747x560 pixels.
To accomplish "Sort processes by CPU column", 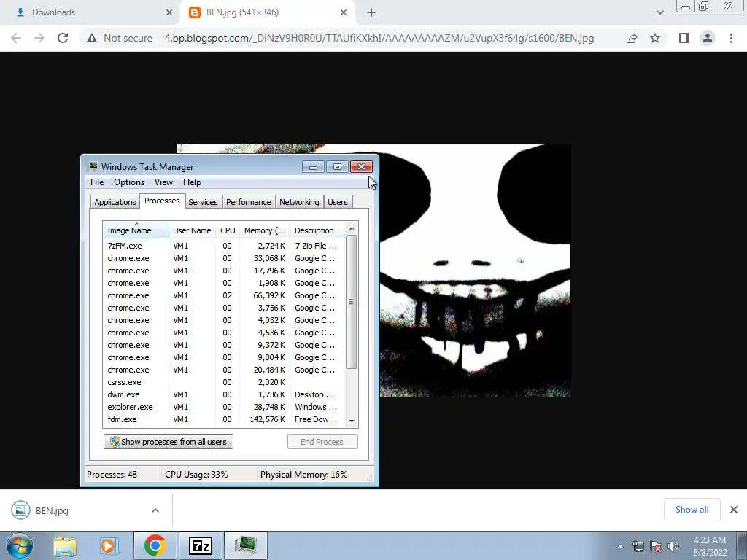I will (x=228, y=230).
